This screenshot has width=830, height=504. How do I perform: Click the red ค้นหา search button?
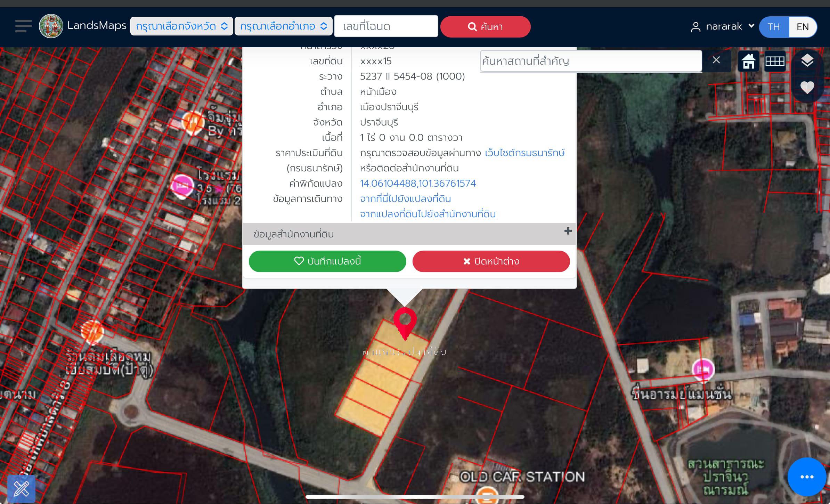(485, 26)
